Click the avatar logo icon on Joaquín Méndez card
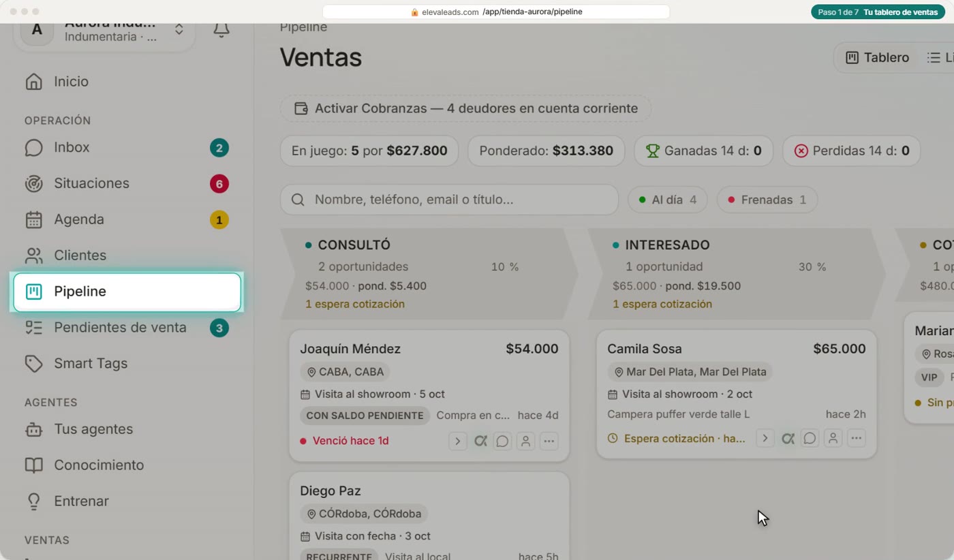This screenshot has height=560, width=954. pyautogui.click(x=480, y=441)
